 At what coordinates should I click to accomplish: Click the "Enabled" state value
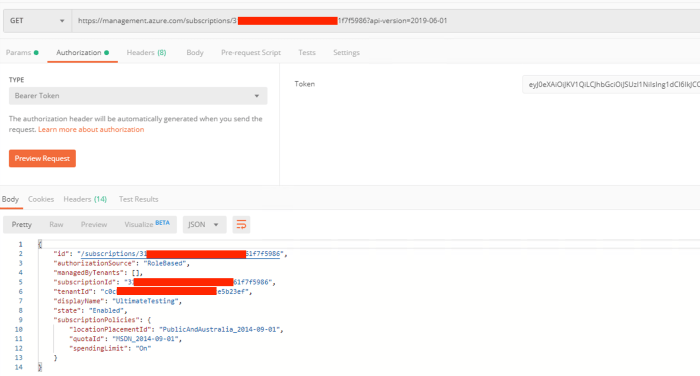pos(107,310)
